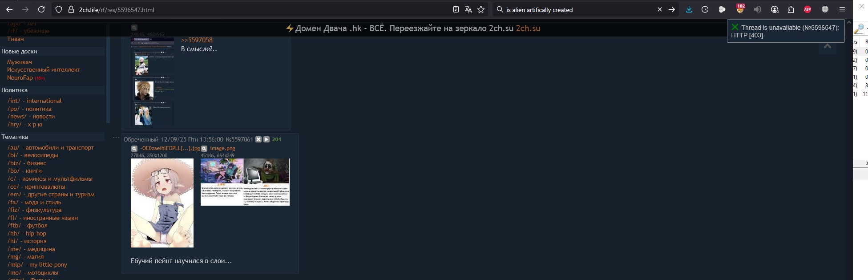Open tracking protection shield icon
Screen dimensions: 868x280
click(58, 9)
